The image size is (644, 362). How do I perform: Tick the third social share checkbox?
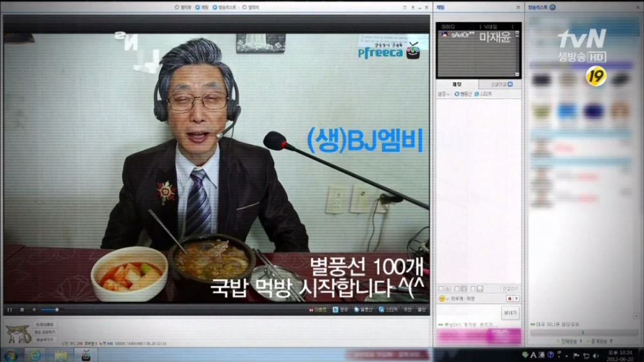473,289
